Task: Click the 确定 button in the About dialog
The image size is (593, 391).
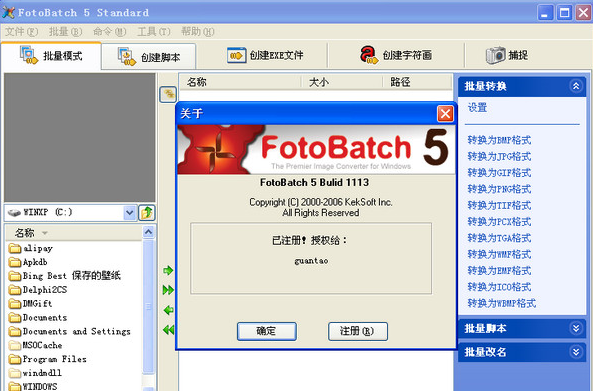Action: pyautogui.click(x=267, y=331)
